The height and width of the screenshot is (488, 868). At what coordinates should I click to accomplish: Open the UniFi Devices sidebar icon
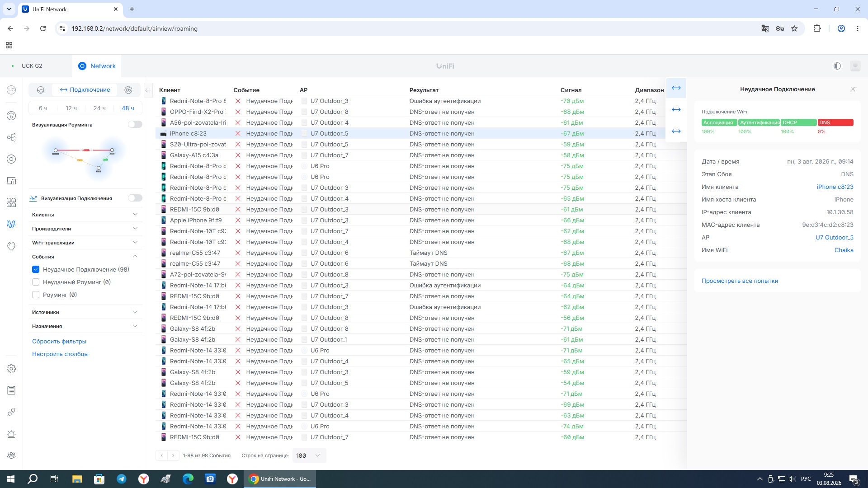(11, 159)
